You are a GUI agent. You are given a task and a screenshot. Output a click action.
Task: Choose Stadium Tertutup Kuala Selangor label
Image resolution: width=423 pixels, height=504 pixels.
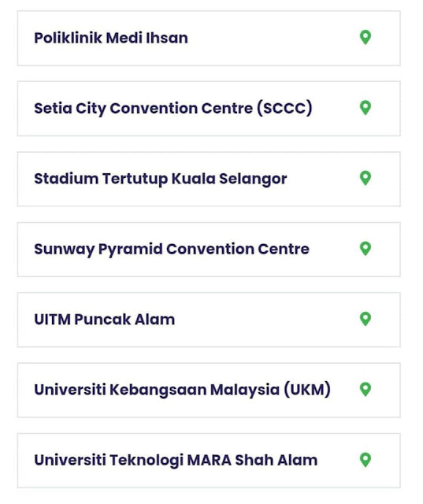pyautogui.click(x=161, y=179)
